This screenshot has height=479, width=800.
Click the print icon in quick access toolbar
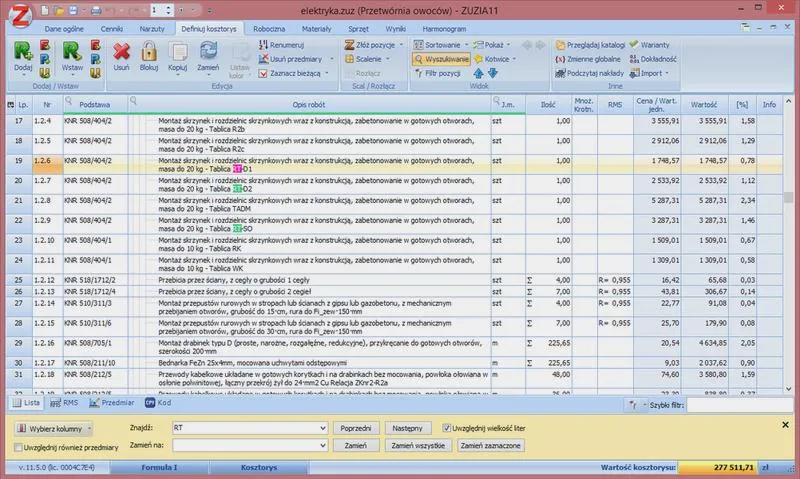[x=96, y=10]
